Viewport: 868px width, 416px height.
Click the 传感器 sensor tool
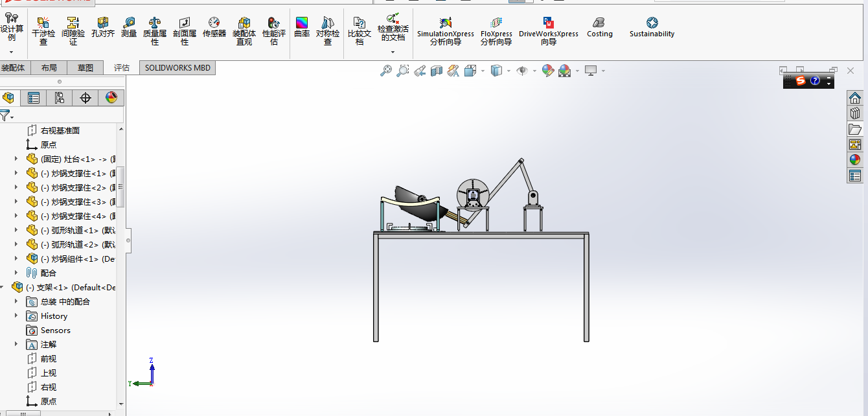pos(214,27)
